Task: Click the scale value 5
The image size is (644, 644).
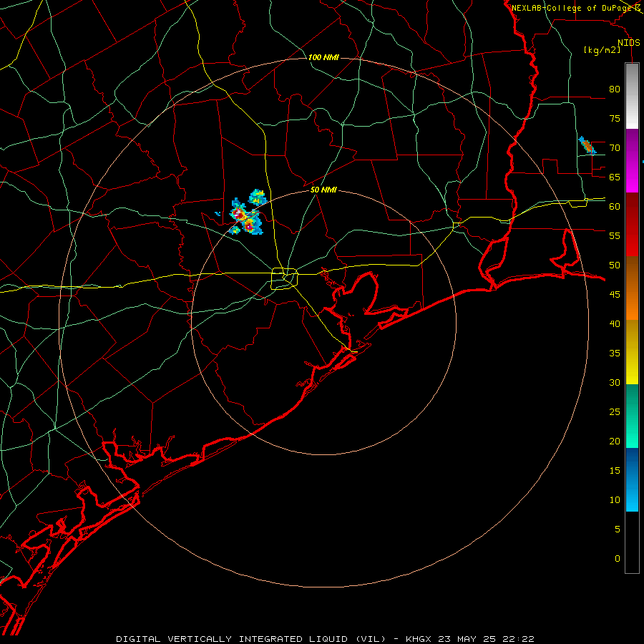Action: 618,530
